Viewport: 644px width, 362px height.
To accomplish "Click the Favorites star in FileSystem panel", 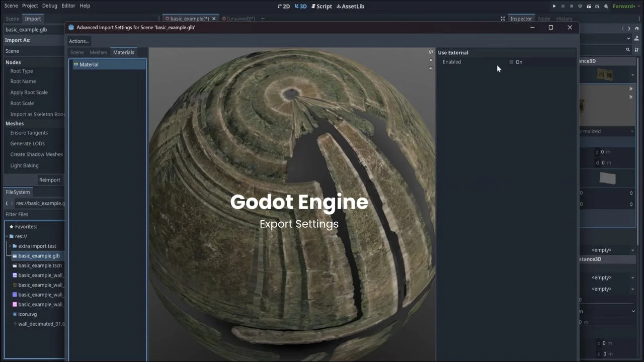I will tap(10, 226).
